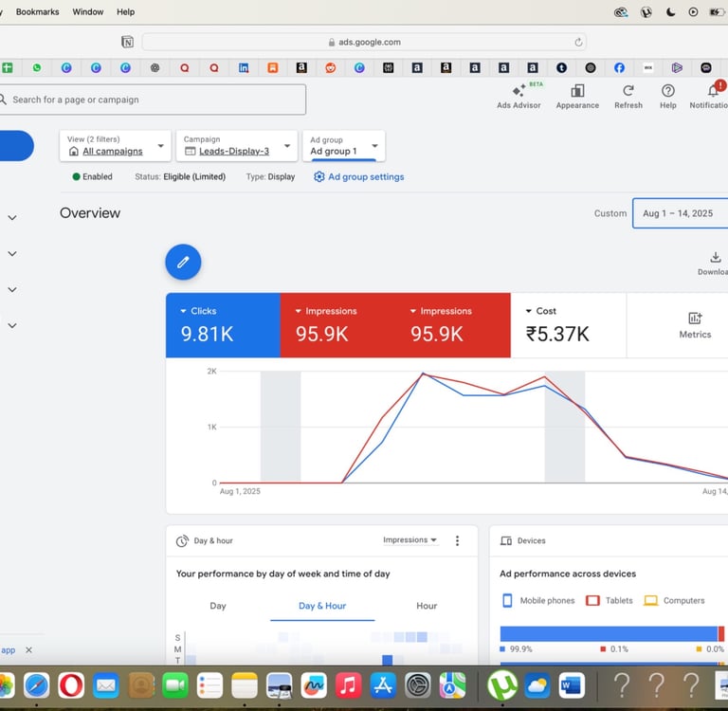The image size is (728, 711).
Task: Select the Day & Hour tab
Action: tap(322, 606)
